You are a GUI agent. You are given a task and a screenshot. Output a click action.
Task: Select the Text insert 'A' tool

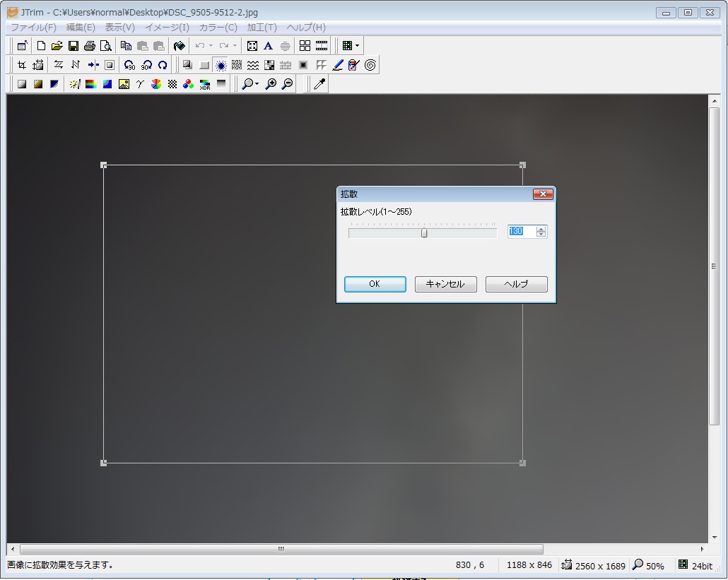(x=269, y=46)
